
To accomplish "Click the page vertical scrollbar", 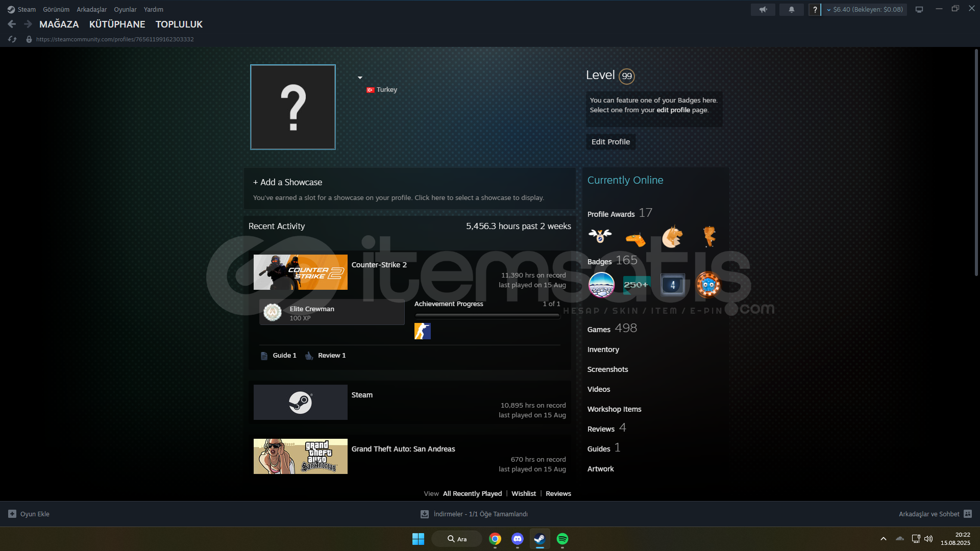I will click(976, 163).
